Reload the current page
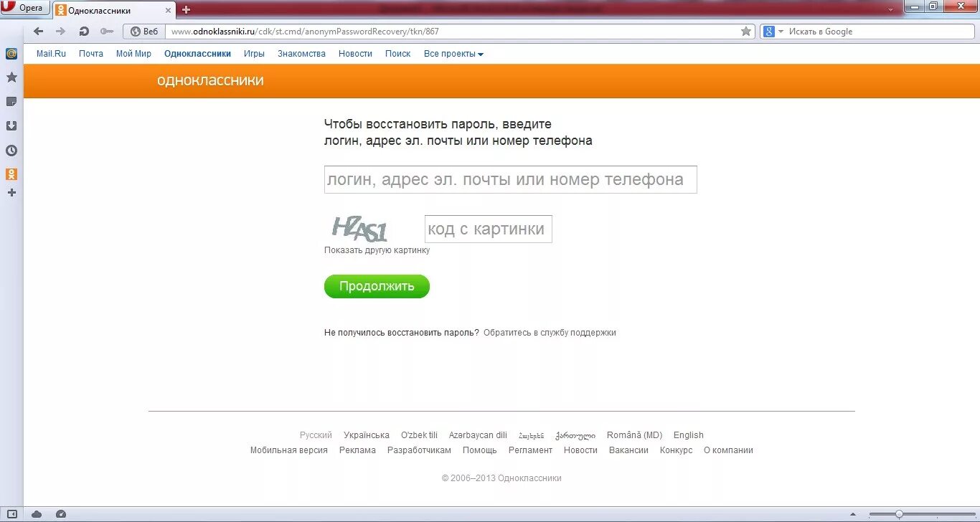This screenshot has width=980, height=522. point(84,32)
